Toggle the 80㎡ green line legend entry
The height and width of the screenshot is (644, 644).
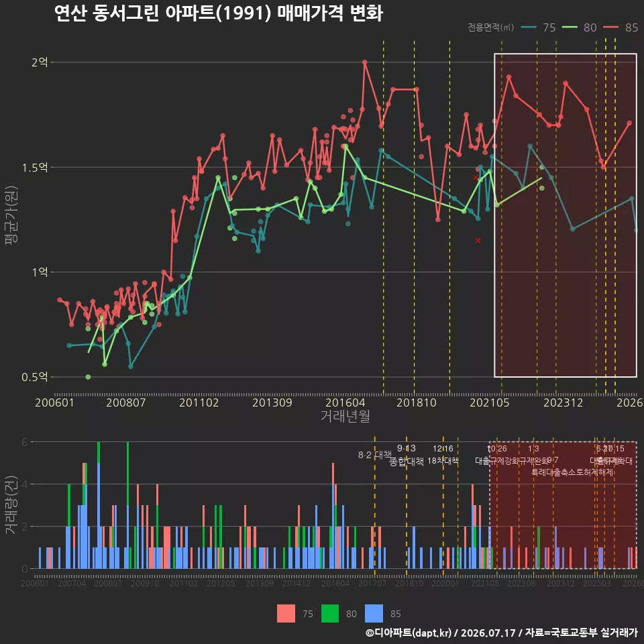point(579,28)
